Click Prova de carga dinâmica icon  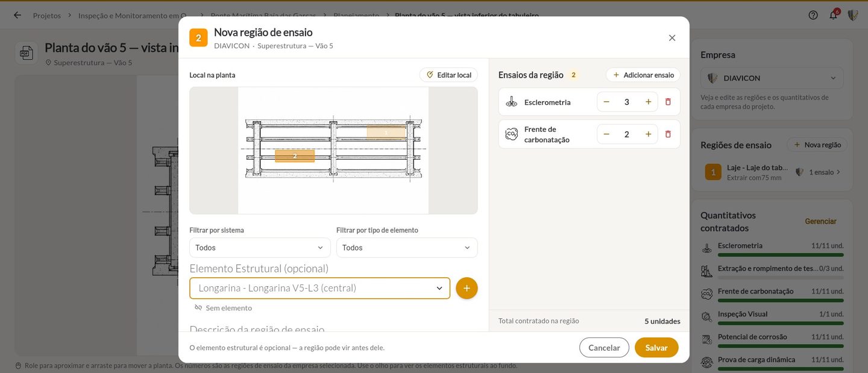(x=707, y=362)
